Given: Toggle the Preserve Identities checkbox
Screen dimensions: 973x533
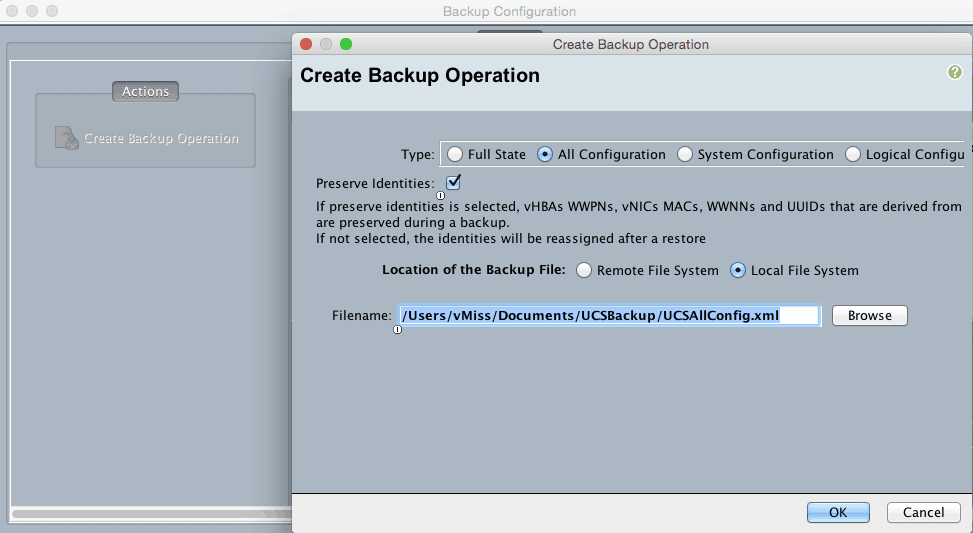Looking at the screenshot, I should pos(454,182).
